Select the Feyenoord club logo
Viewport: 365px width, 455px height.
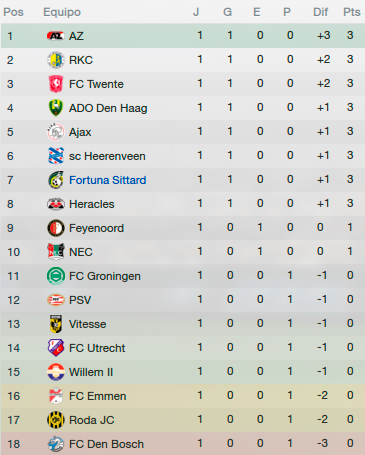(x=56, y=228)
